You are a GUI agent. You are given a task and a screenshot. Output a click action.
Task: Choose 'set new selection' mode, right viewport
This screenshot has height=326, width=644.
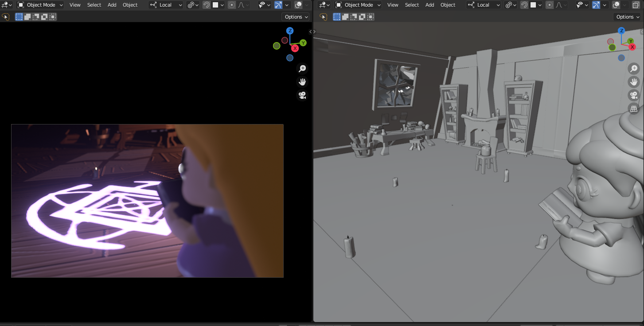337,17
